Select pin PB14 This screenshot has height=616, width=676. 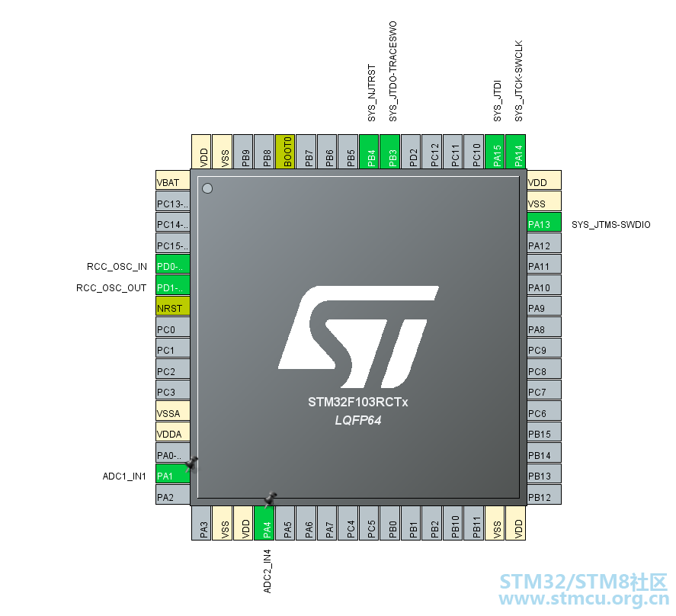pyautogui.click(x=544, y=453)
